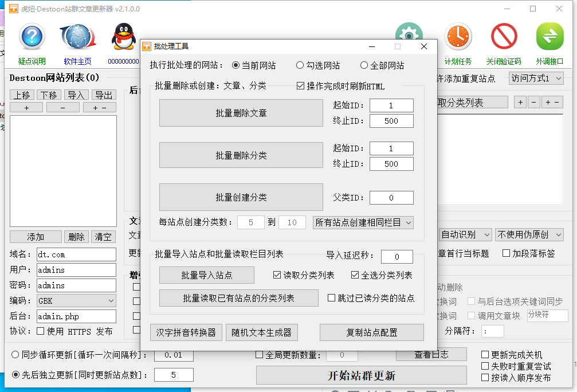The image size is (577, 392).
Task: Click the 密码 input field
Action: pos(76,285)
